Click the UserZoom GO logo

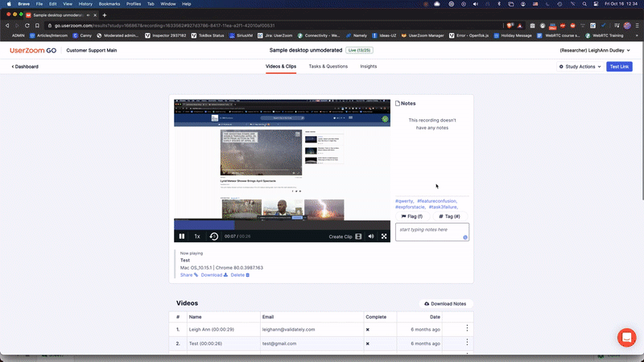click(x=33, y=51)
